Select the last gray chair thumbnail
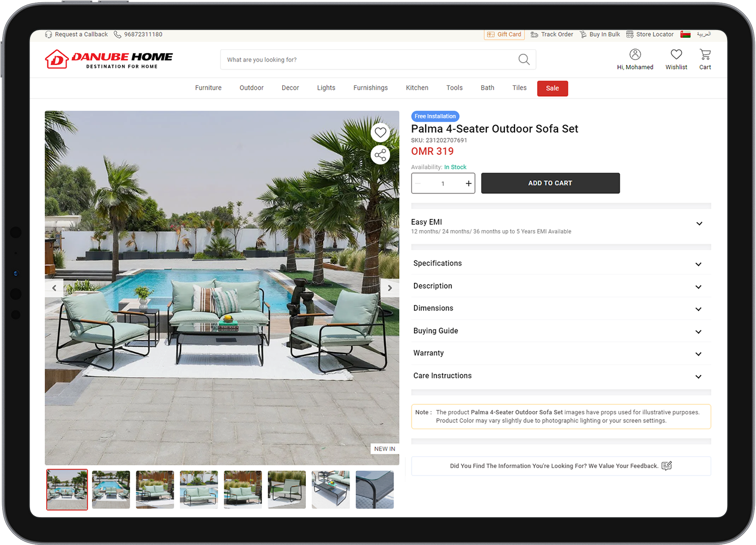Viewport: 756px width, 545px height. [x=374, y=490]
